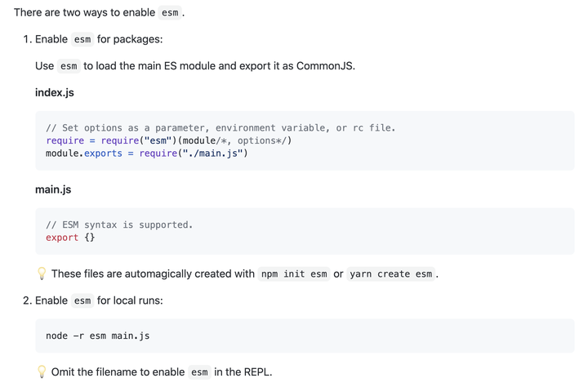Click "esm" code in "Use esm to load" sentence

[69, 66]
